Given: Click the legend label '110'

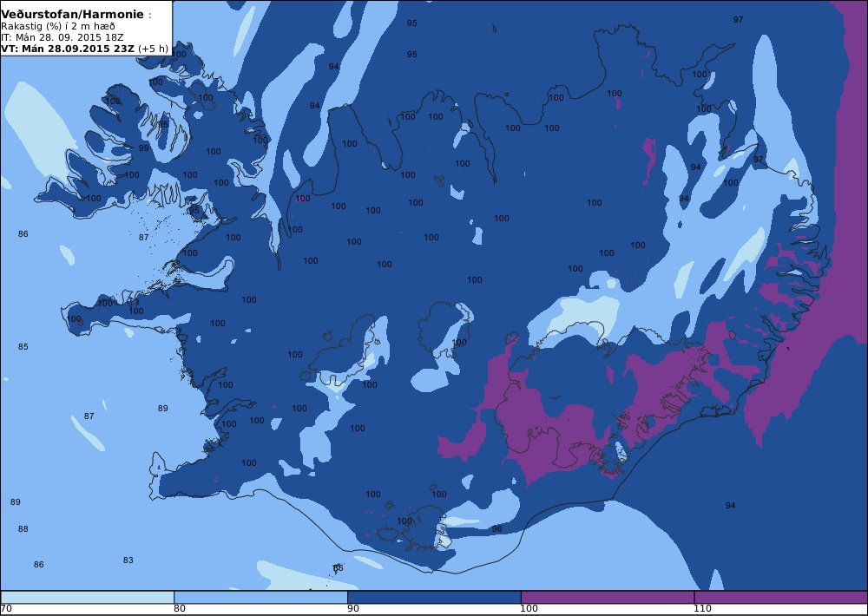Looking at the screenshot, I should click(702, 609).
